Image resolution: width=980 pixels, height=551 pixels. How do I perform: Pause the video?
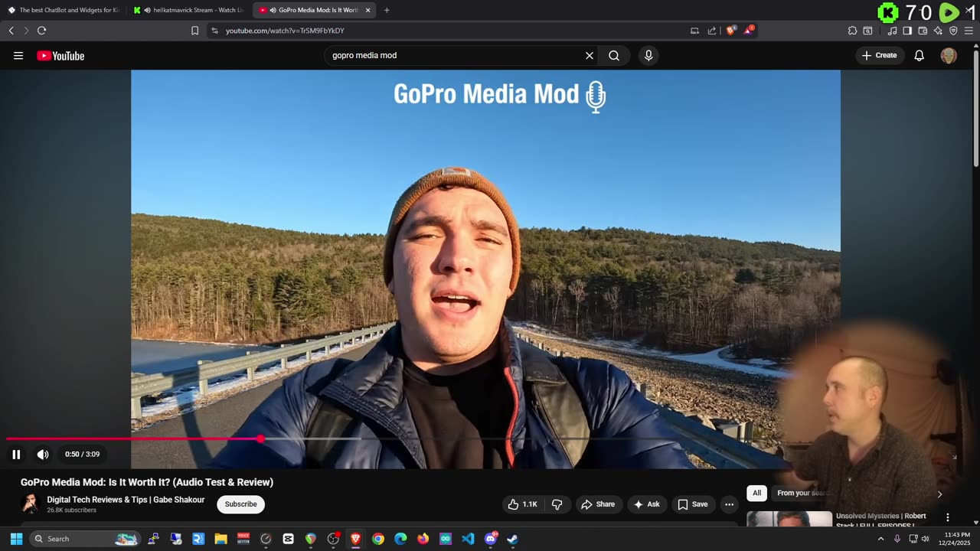point(16,455)
